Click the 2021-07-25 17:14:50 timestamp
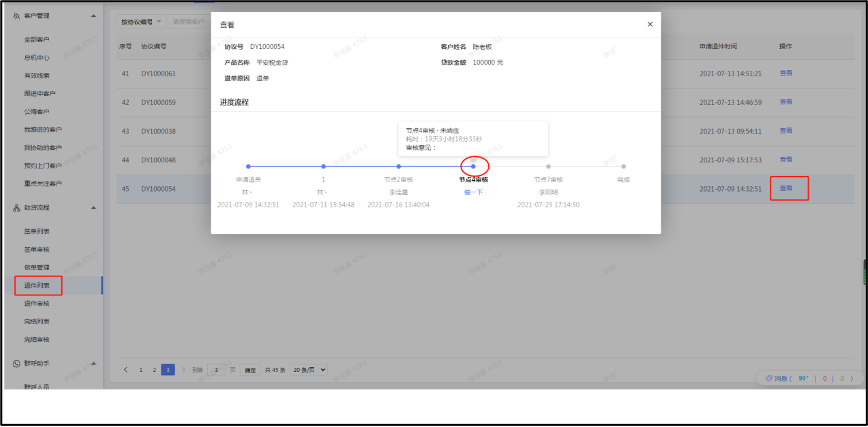Image resolution: width=868 pixels, height=427 pixels. [x=549, y=205]
